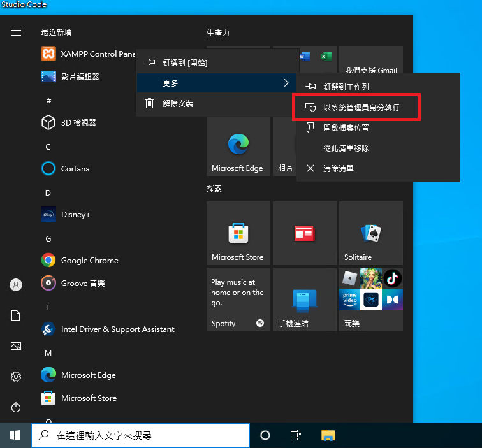Expand the 更多 submenu item

point(217,83)
